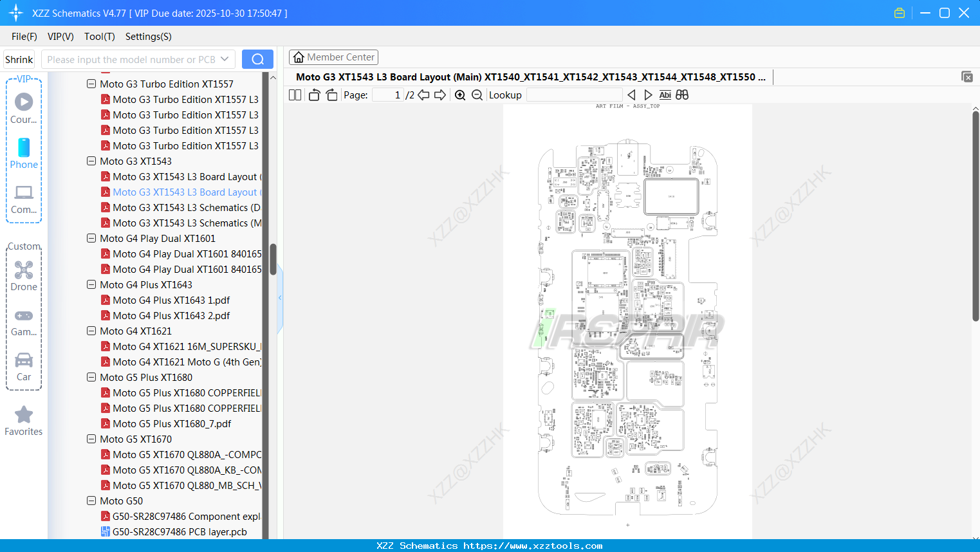Open the VIP menu
The image size is (980, 552).
click(x=60, y=37)
